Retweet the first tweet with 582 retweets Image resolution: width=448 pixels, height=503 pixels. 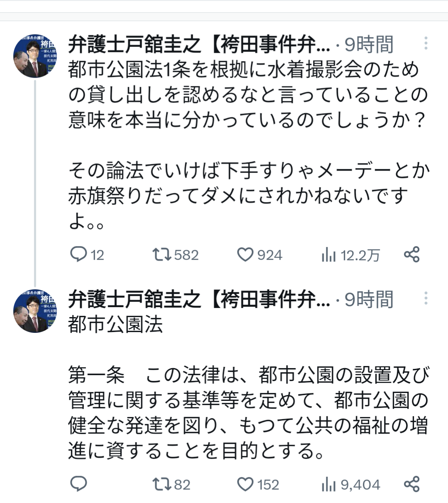coord(162,254)
